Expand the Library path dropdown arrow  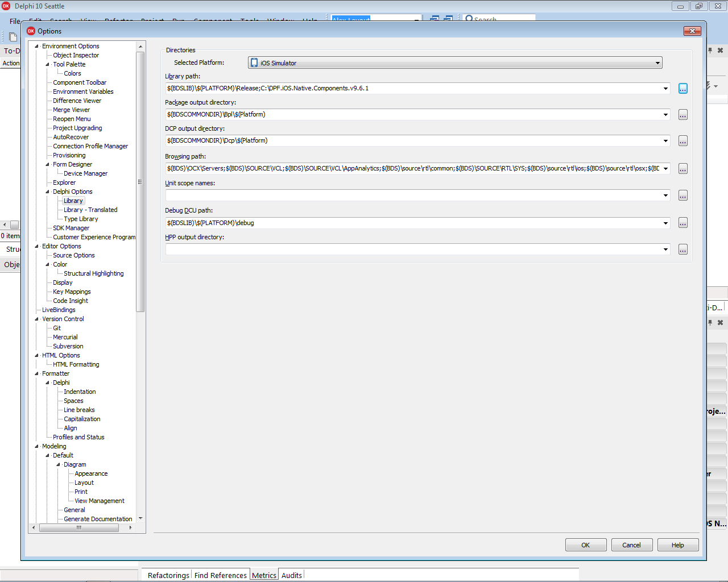(x=665, y=89)
